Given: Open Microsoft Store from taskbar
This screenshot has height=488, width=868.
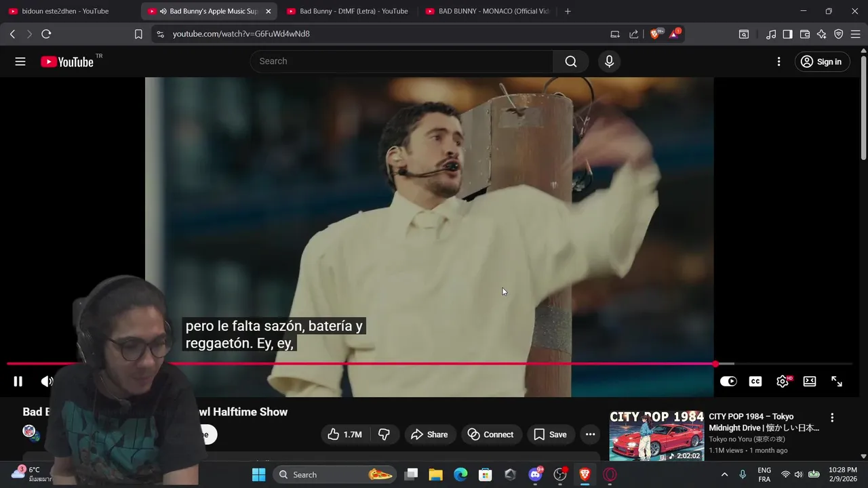Looking at the screenshot, I should coord(486,474).
